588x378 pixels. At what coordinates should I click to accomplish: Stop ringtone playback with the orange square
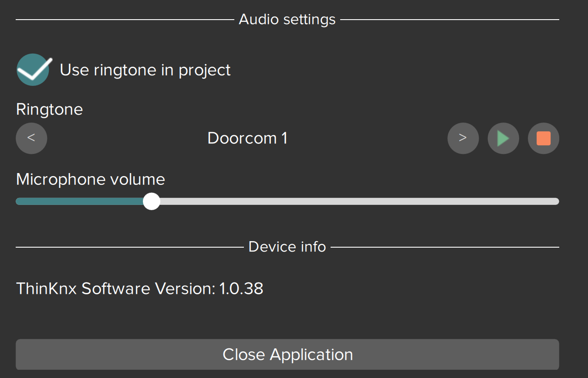[x=543, y=139]
